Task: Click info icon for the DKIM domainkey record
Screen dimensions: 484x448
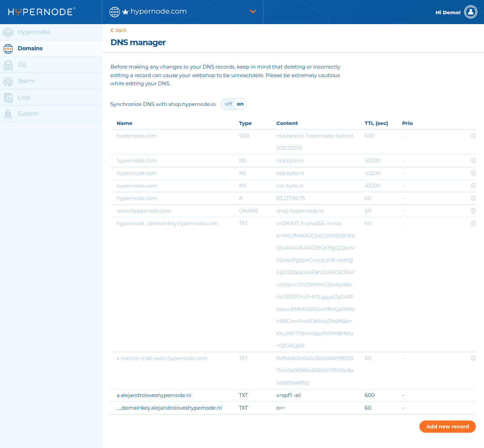Action: (x=473, y=223)
